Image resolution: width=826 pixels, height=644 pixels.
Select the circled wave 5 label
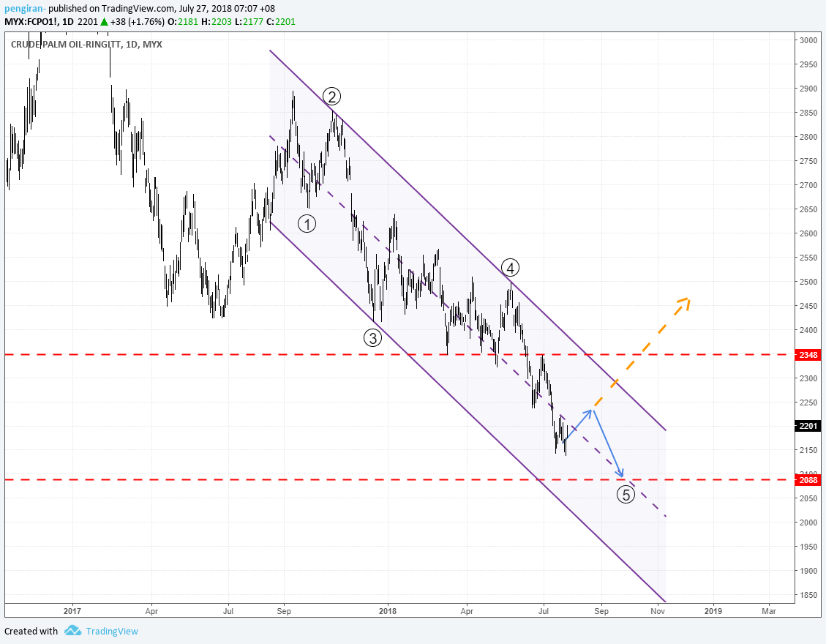click(x=626, y=494)
